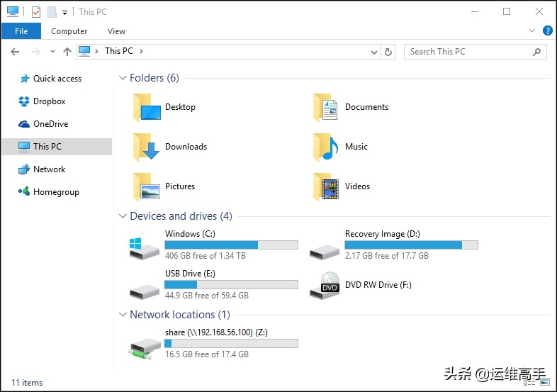Open the recent locations dropdown arrow
The width and height of the screenshot is (557, 392).
[52, 52]
